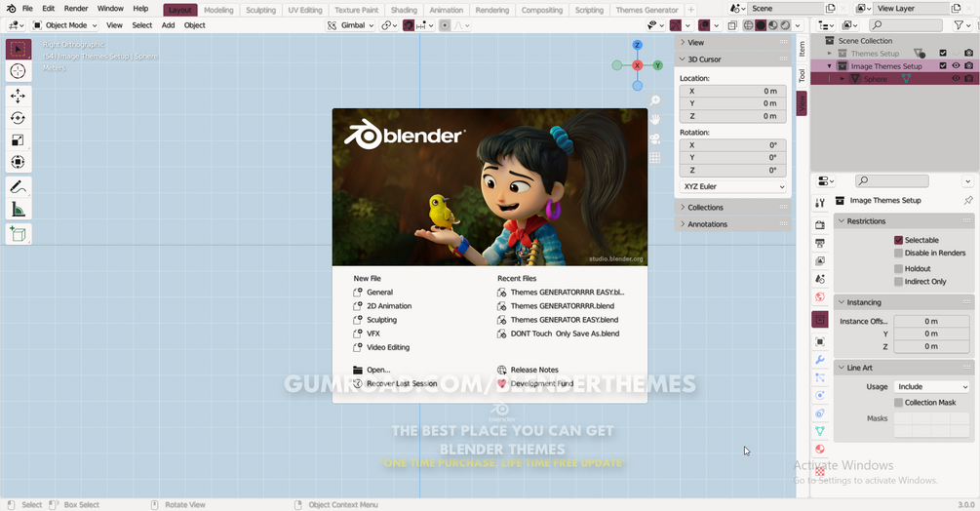Open the Add menu in viewport header
The width and height of the screenshot is (980, 511).
pyautogui.click(x=168, y=25)
